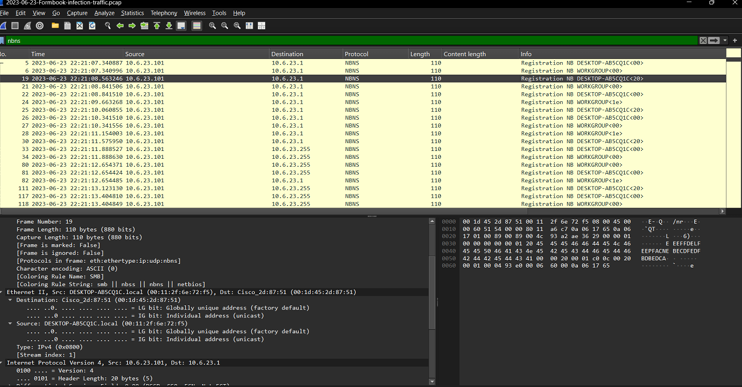Collapse the Ethernet II tree node

point(2,292)
